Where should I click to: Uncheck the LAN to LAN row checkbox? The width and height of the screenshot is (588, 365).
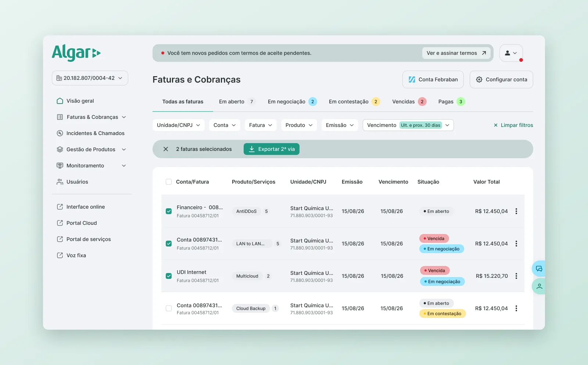tap(169, 244)
